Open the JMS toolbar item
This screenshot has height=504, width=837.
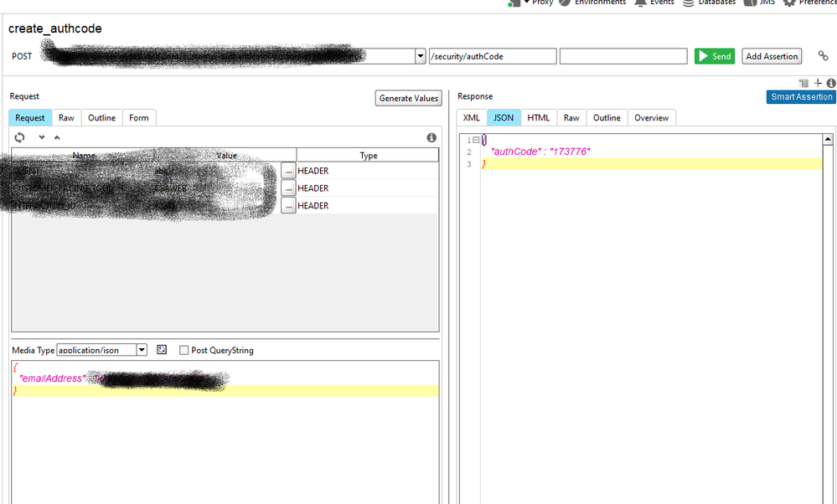point(760,3)
